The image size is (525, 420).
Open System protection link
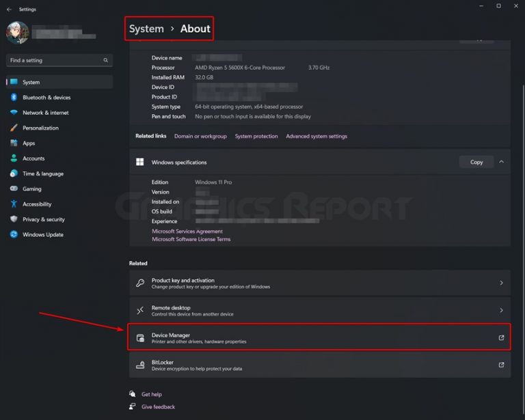point(256,136)
